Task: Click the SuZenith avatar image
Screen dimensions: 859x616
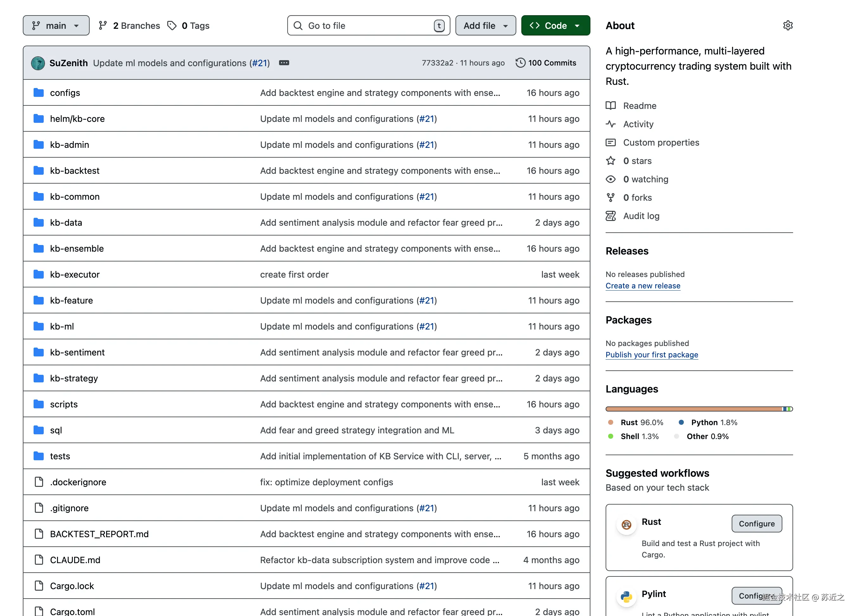Action: (38, 63)
